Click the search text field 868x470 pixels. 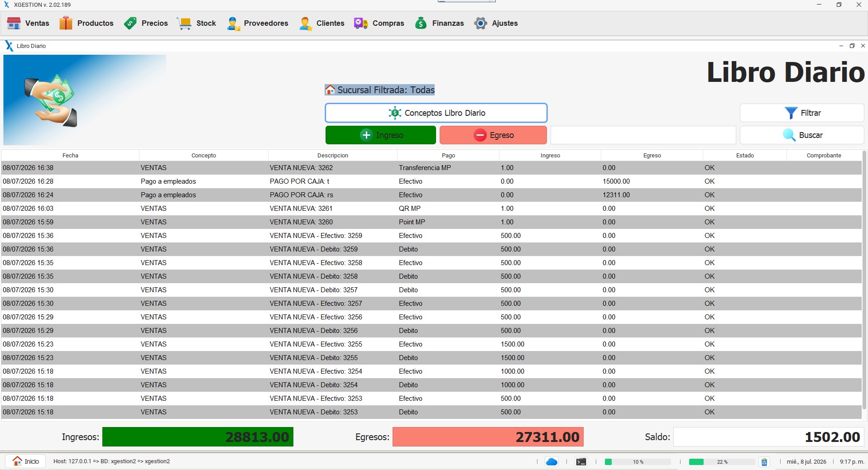(x=643, y=135)
